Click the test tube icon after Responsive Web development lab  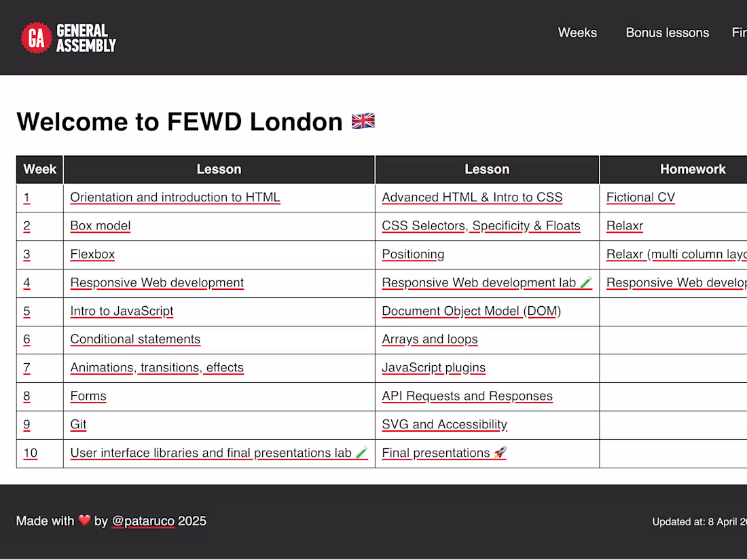[586, 282]
